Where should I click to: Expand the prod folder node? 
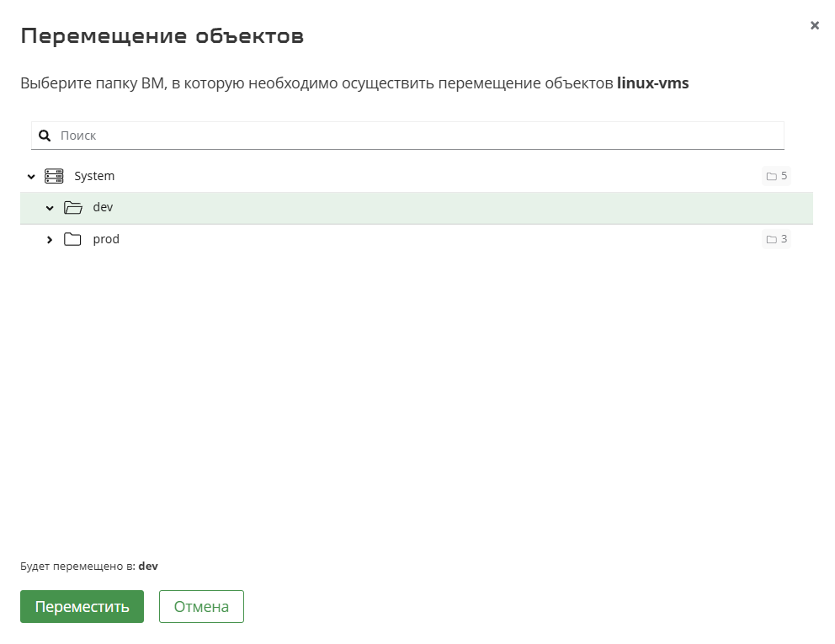click(50, 240)
